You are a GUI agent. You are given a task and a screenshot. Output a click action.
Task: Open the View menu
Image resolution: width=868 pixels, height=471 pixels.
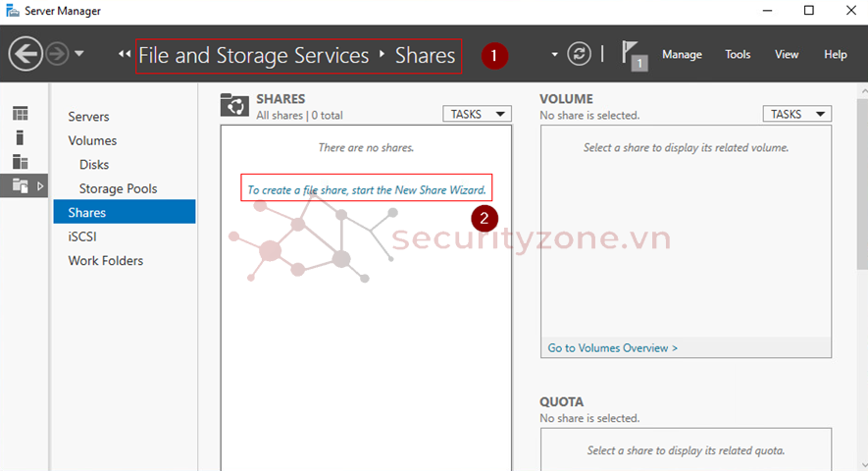[x=787, y=55]
